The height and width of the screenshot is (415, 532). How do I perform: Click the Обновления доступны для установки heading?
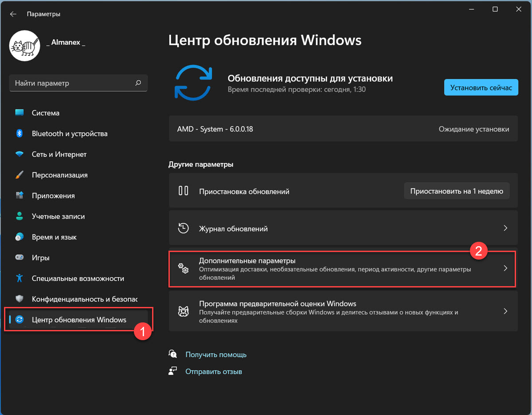click(310, 78)
